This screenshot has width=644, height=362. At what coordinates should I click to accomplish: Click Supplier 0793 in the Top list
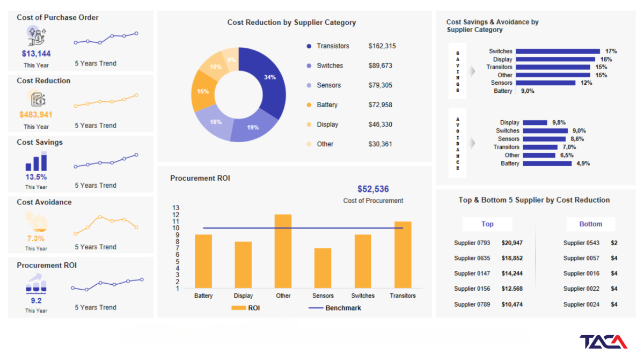click(472, 243)
